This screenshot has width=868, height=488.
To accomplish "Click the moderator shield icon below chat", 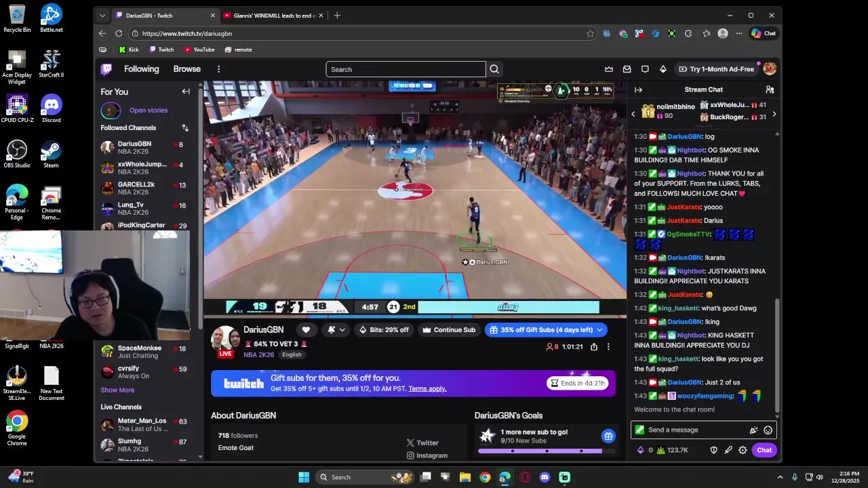I will (713, 450).
